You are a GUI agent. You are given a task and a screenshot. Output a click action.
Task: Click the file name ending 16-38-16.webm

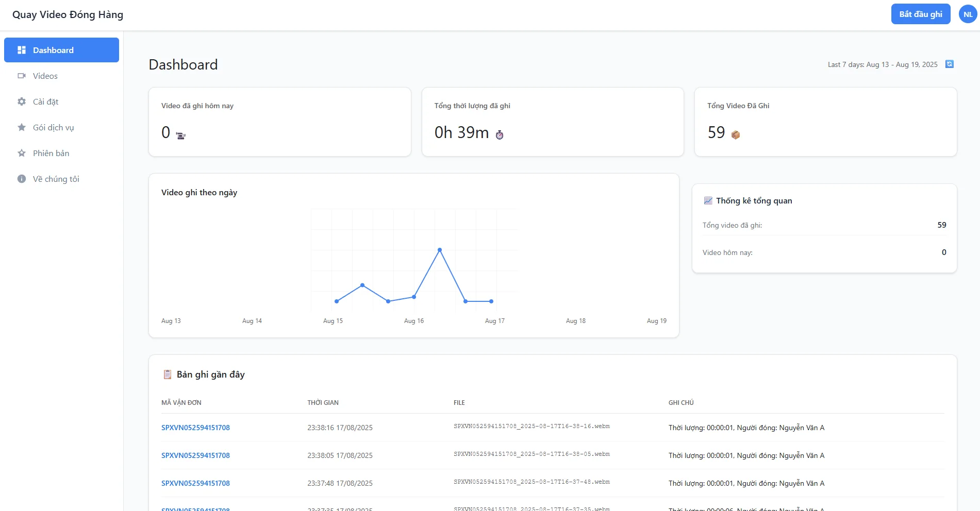click(x=531, y=427)
